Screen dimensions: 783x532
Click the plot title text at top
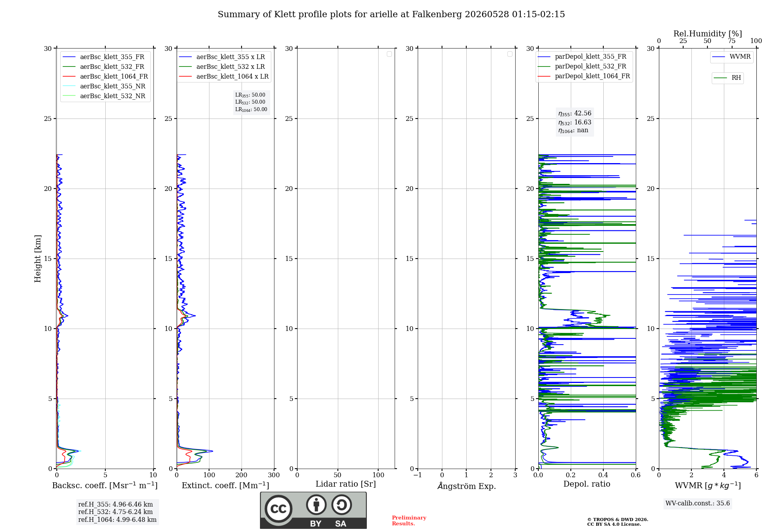click(x=391, y=14)
